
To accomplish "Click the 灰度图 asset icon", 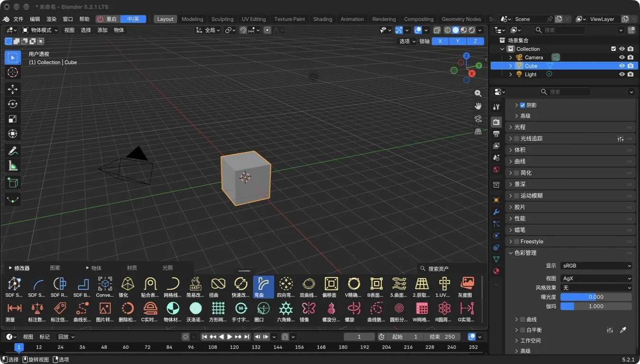I will click(x=467, y=287).
